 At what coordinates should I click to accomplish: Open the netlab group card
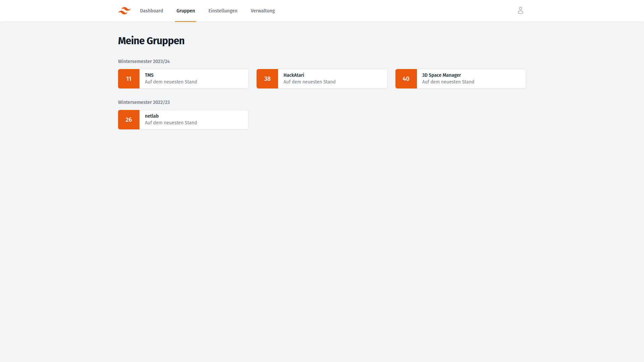(x=183, y=120)
